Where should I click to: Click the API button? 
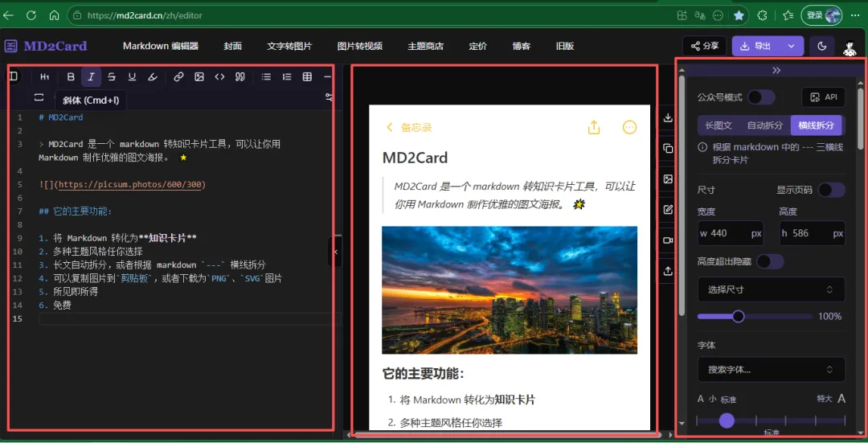click(x=823, y=97)
